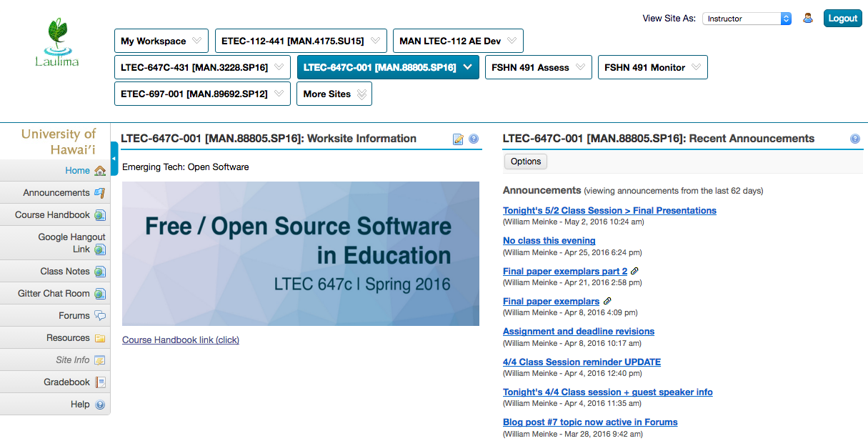Click the Free / Open Source Software banner
Screen dimensions: 868x446
tap(300, 254)
